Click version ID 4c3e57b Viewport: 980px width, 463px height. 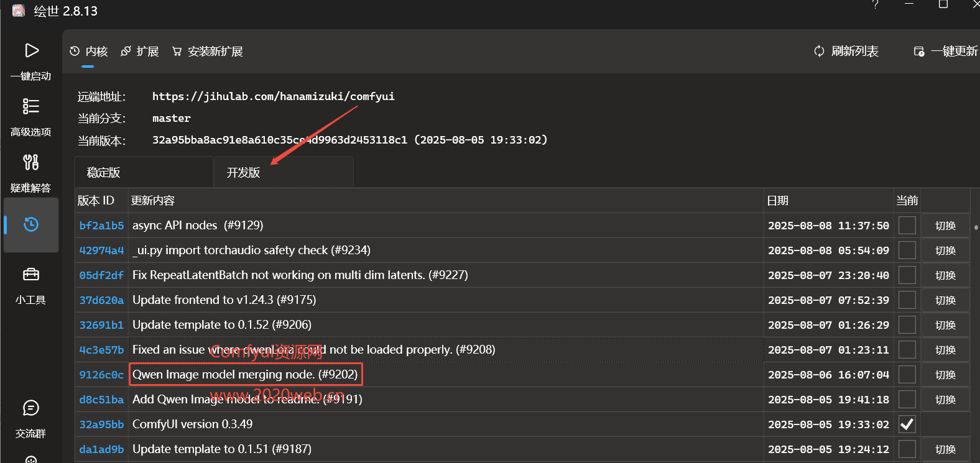point(101,350)
